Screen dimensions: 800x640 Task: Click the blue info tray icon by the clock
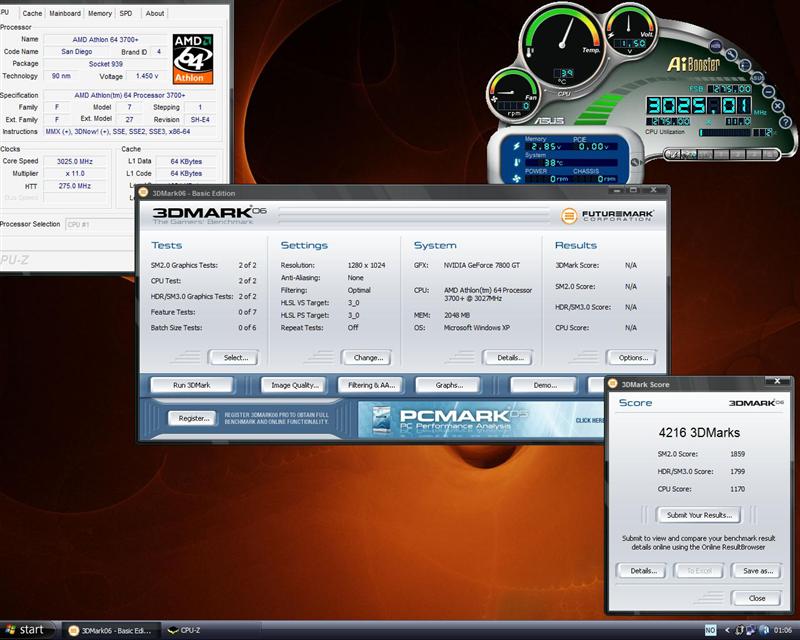(x=765, y=630)
